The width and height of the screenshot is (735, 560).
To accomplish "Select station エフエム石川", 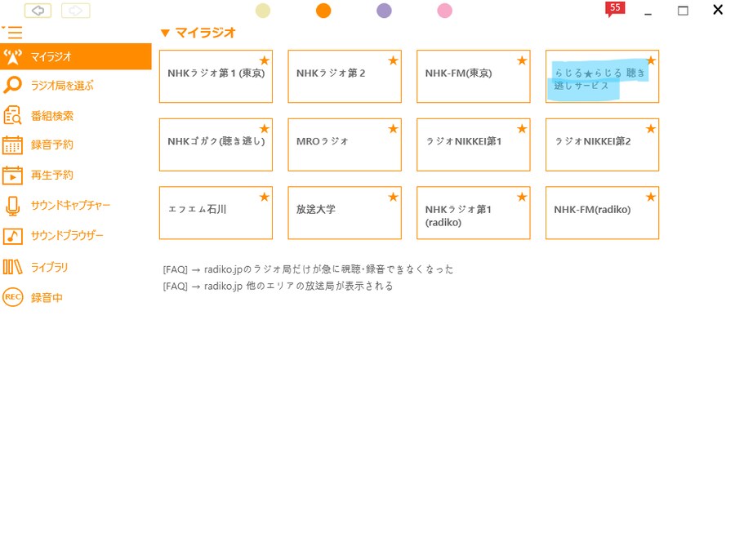I will tap(216, 213).
